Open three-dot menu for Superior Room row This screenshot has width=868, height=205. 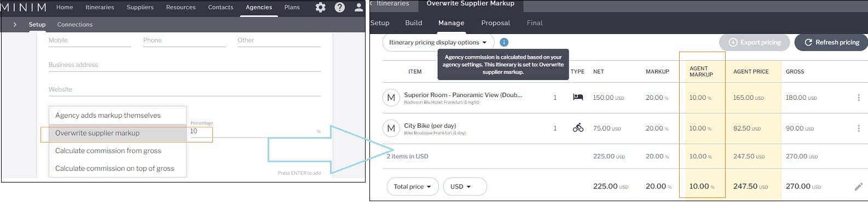click(x=858, y=98)
